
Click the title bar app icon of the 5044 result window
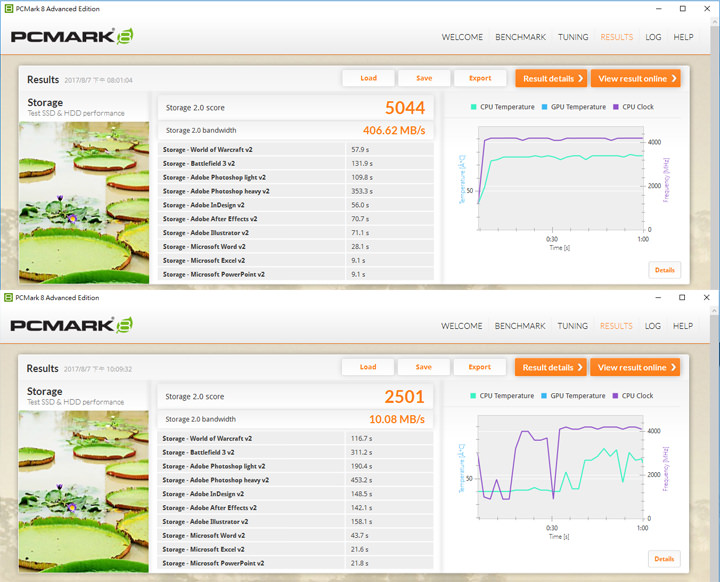9,7
